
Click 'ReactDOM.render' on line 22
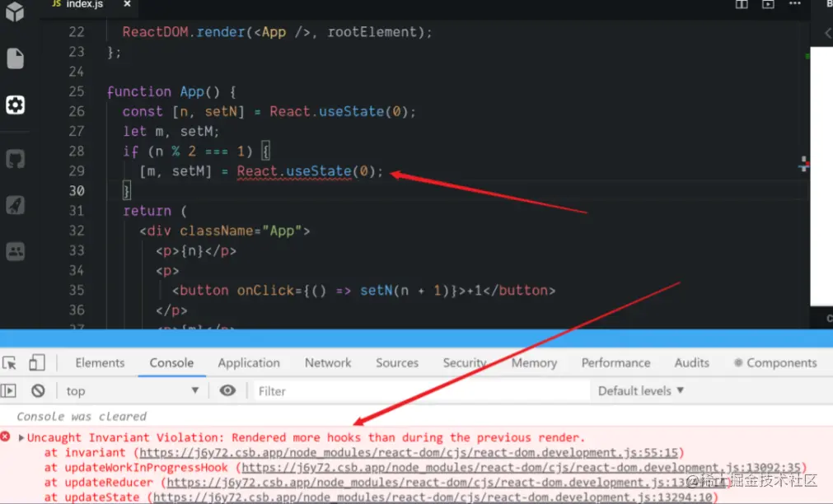point(183,32)
